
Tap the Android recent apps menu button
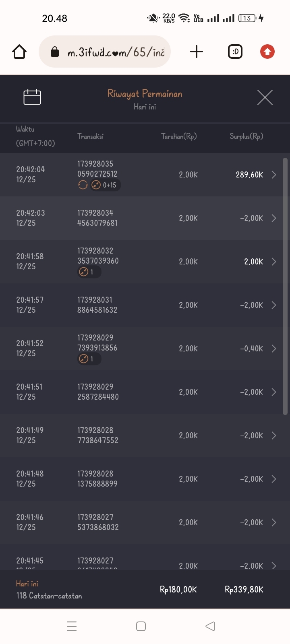coord(72,626)
